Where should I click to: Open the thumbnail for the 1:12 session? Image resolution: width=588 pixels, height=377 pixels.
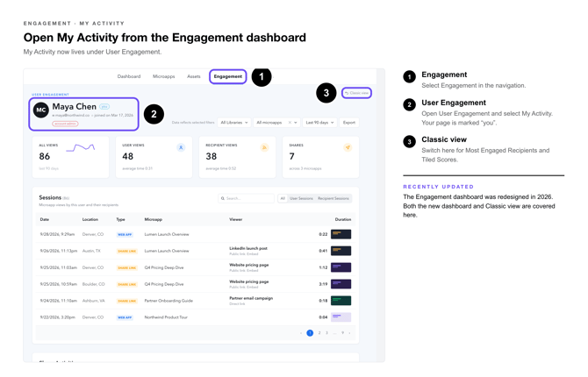(x=341, y=267)
